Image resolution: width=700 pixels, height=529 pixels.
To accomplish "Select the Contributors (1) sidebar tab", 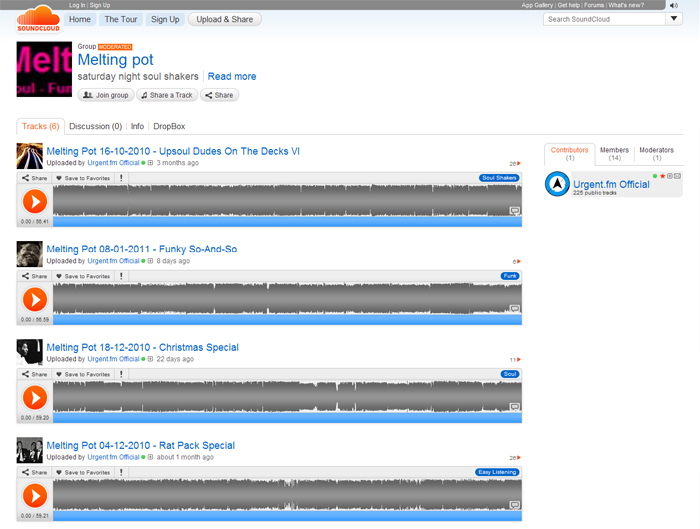I will coord(570,154).
